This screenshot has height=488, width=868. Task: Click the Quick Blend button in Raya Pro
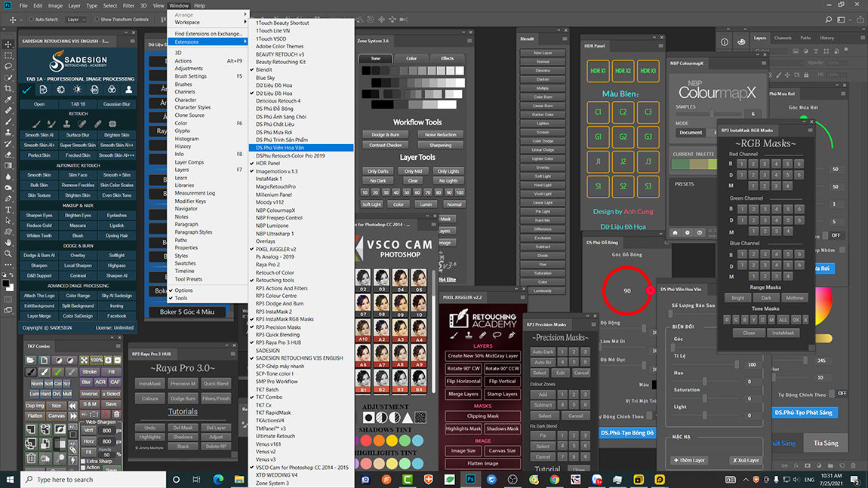point(216,383)
